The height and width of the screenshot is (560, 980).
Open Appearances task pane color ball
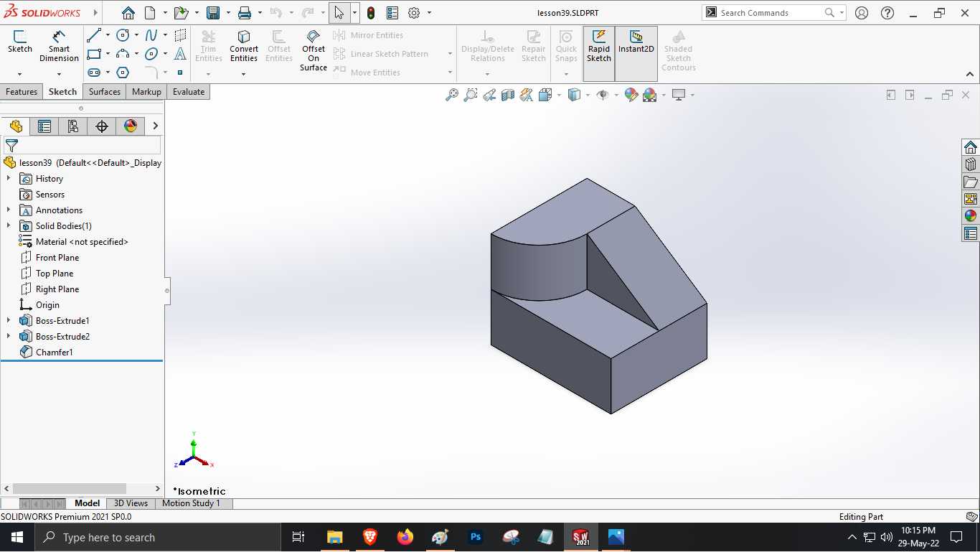971,216
